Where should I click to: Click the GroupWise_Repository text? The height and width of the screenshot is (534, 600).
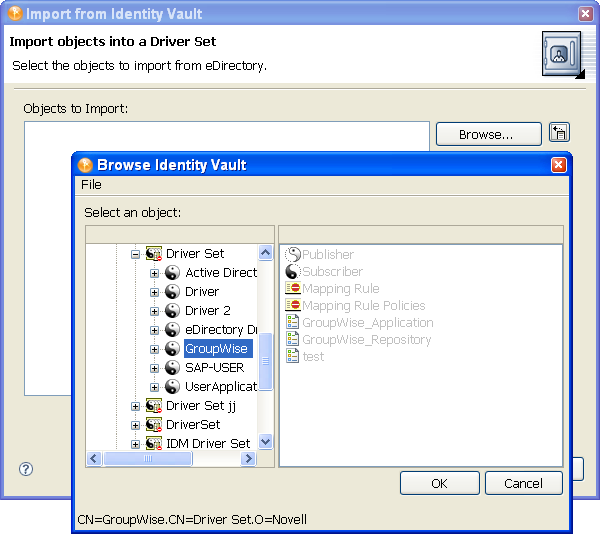pos(367,340)
